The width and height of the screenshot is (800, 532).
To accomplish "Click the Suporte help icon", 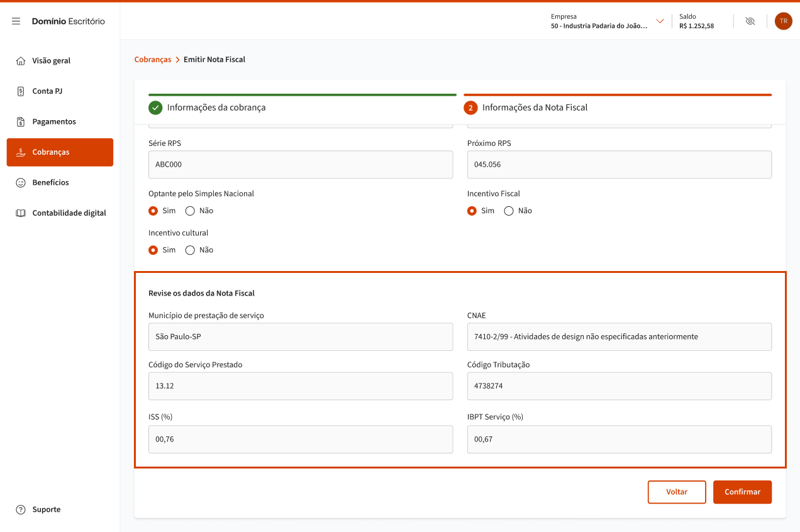I will (21, 509).
